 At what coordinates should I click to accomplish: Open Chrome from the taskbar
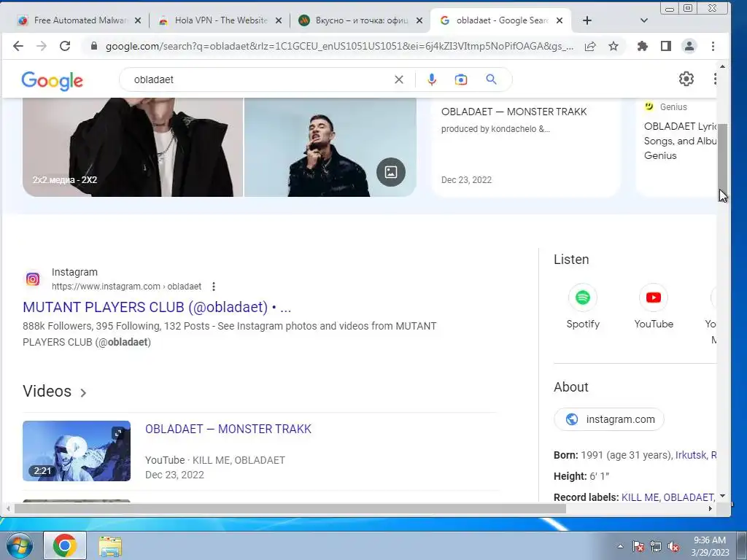pyautogui.click(x=65, y=545)
